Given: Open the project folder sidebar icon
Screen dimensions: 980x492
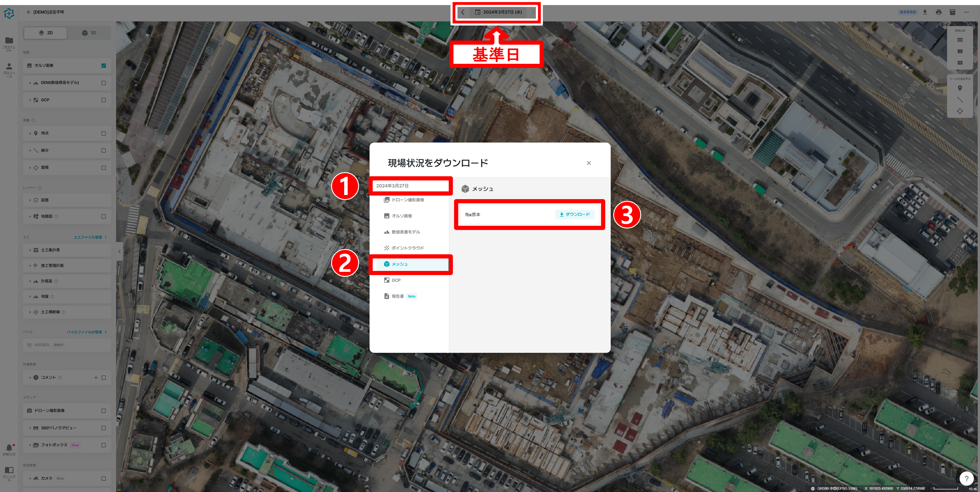Looking at the screenshot, I should pyautogui.click(x=9, y=41).
